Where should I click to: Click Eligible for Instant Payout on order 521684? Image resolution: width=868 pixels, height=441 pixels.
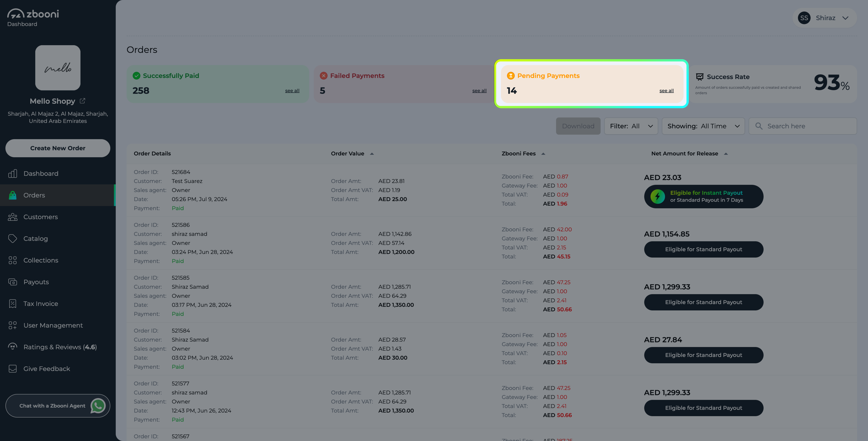[704, 196]
